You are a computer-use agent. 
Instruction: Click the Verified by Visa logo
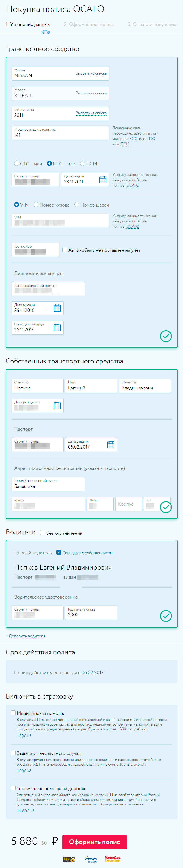[90, 859]
